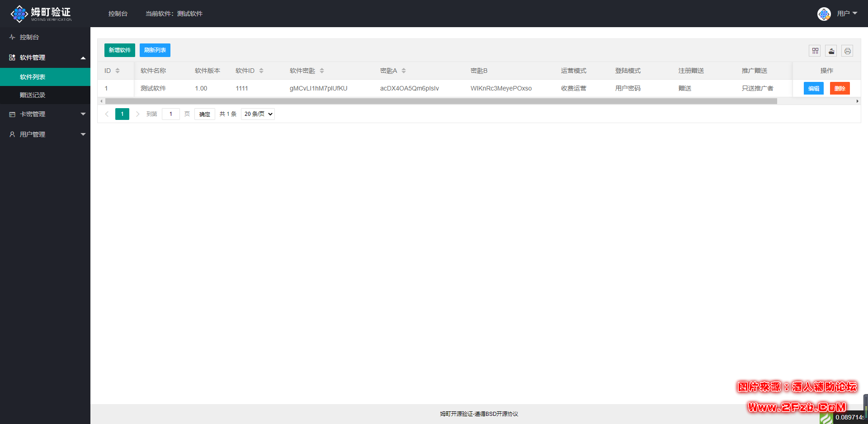868x424 pixels.
Task: Select page 1 in pagination
Action: [x=122, y=114]
